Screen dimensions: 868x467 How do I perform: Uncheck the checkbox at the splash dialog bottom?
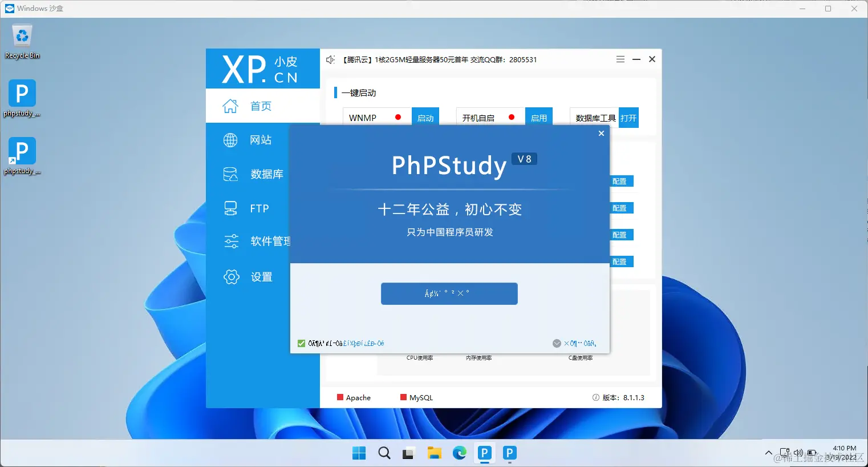pos(301,343)
